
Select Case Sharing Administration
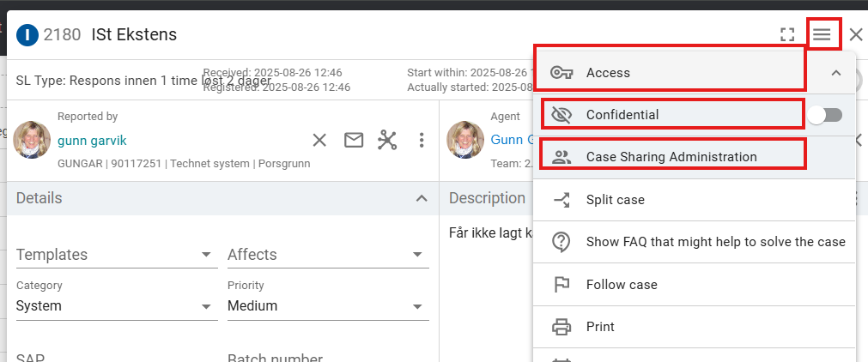click(x=671, y=157)
